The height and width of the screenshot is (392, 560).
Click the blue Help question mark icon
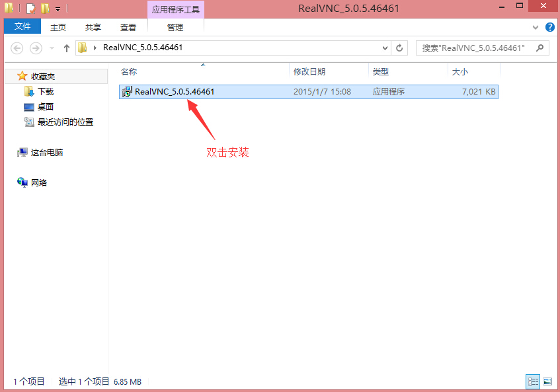550,27
